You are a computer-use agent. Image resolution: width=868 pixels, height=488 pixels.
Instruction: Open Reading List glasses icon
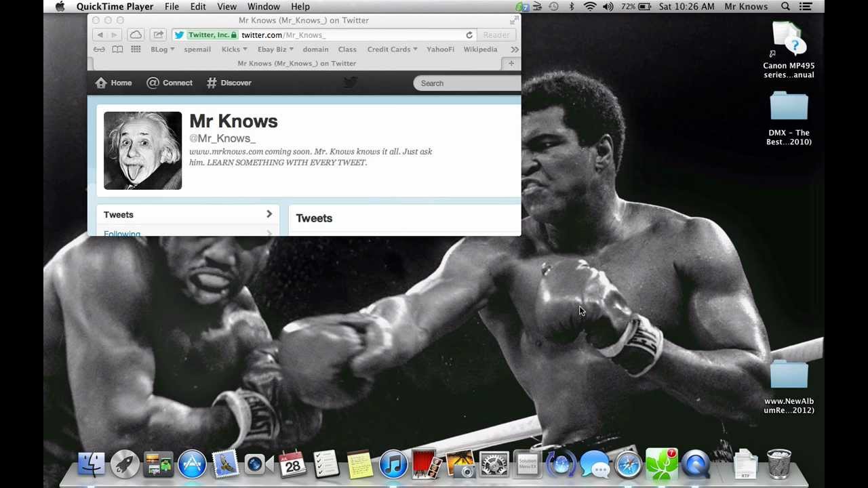pyautogui.click(x=99, y=49)
